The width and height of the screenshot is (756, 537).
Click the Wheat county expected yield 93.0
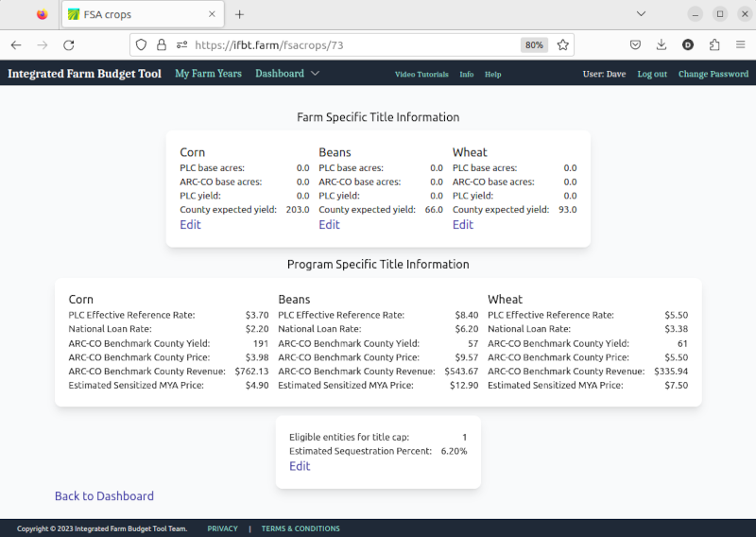point(568,210)
